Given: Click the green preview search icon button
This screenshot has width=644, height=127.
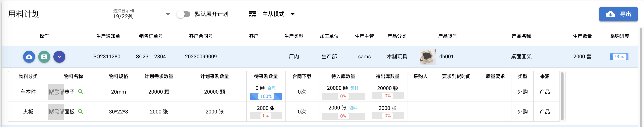Looking at the screenshot, I should (x=44, y=57).
